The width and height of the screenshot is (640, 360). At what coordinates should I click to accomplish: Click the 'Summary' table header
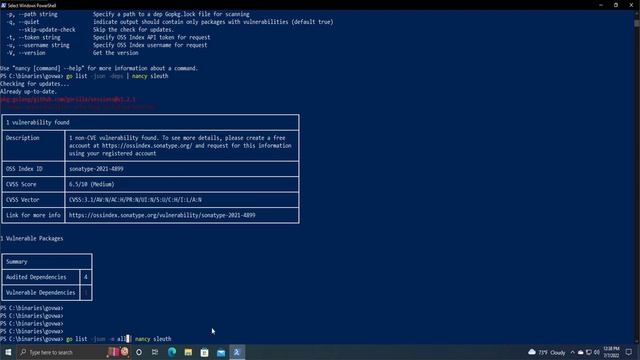pos(16,262)
